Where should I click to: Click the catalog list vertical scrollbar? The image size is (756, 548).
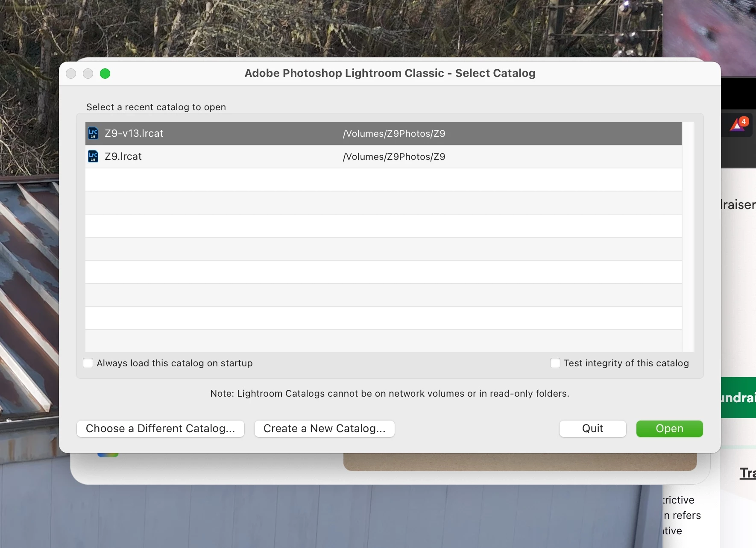point(688,237)
